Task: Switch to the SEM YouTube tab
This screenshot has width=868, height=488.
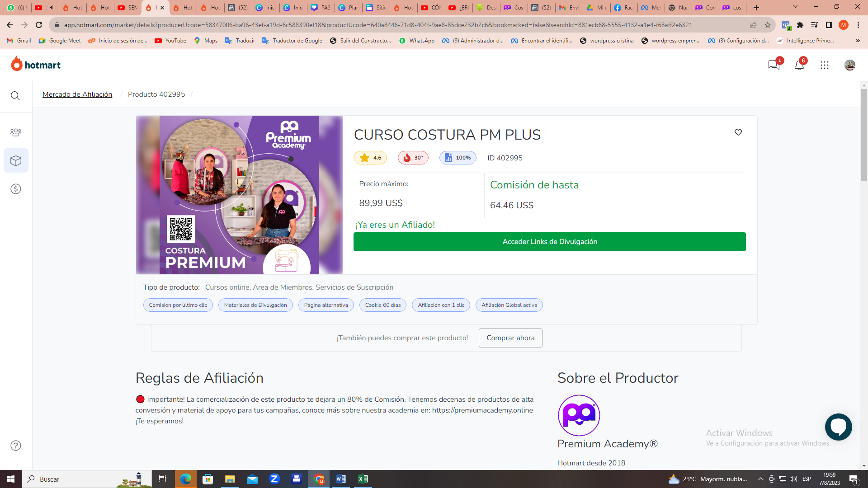Action: (x=127, y=8)
